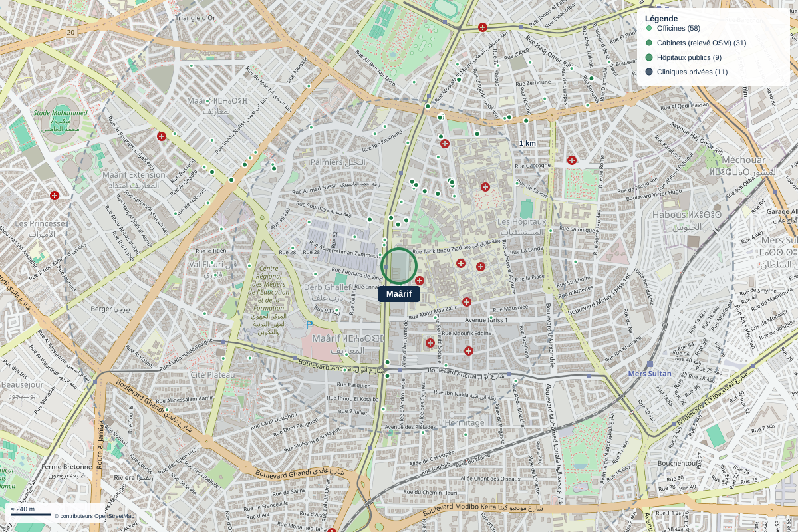Click the blue Mers Sultan station label
Viewport: 798px width, 532px height.
tap(650, 374)
